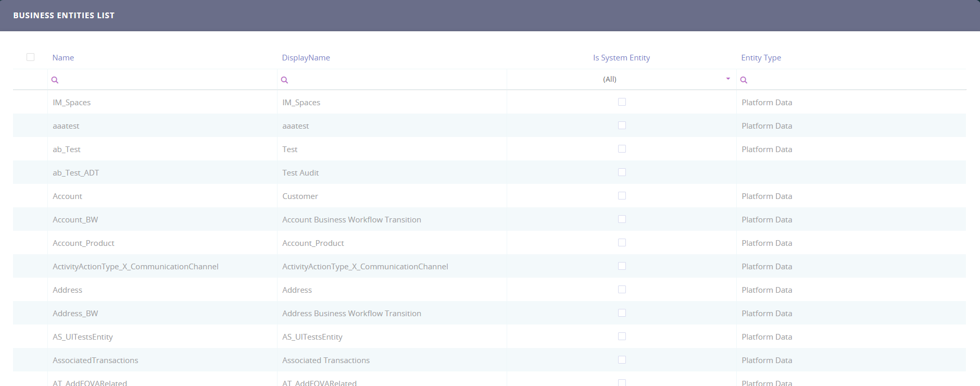Viewport: 980px width, 386px height.
Task: Open the ab_Test_ADT entity row
Action: point(76,173)
